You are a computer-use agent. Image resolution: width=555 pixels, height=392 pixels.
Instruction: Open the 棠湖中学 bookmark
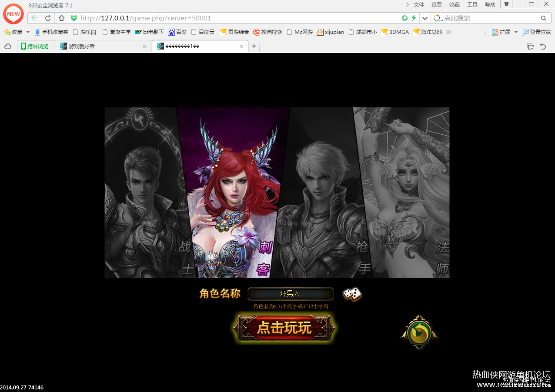coord(116,32)
